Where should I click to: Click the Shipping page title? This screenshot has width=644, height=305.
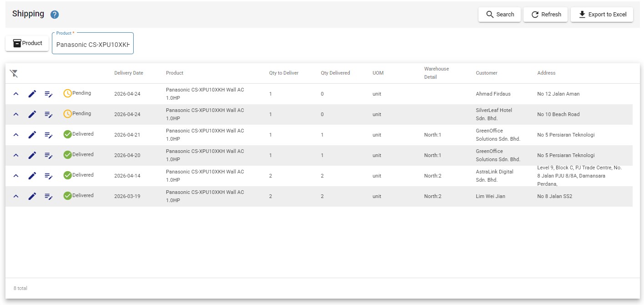[x=28, y=14]
